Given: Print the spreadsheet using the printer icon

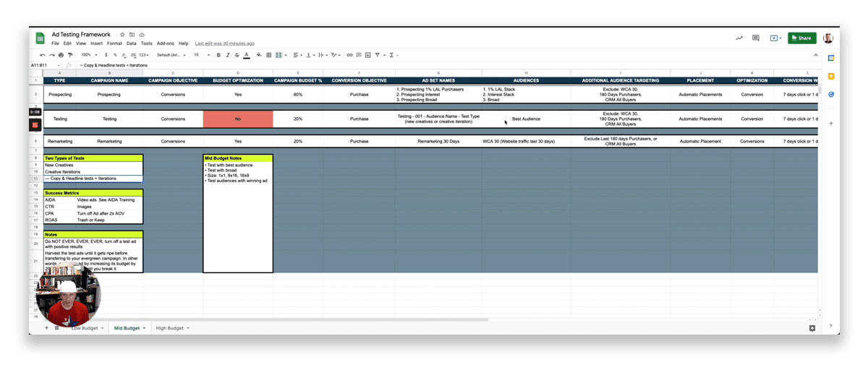Looking at the screenshot, I should click(61, 55).
